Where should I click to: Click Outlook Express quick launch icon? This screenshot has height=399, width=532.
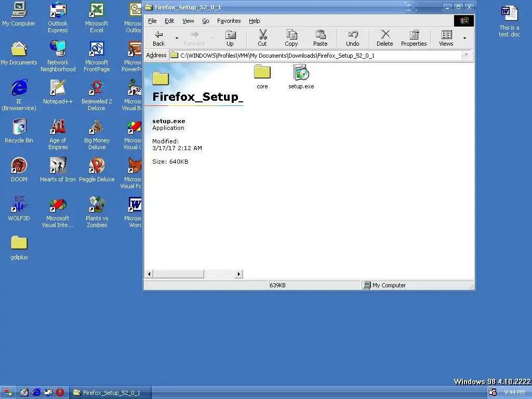click(48, 393)
